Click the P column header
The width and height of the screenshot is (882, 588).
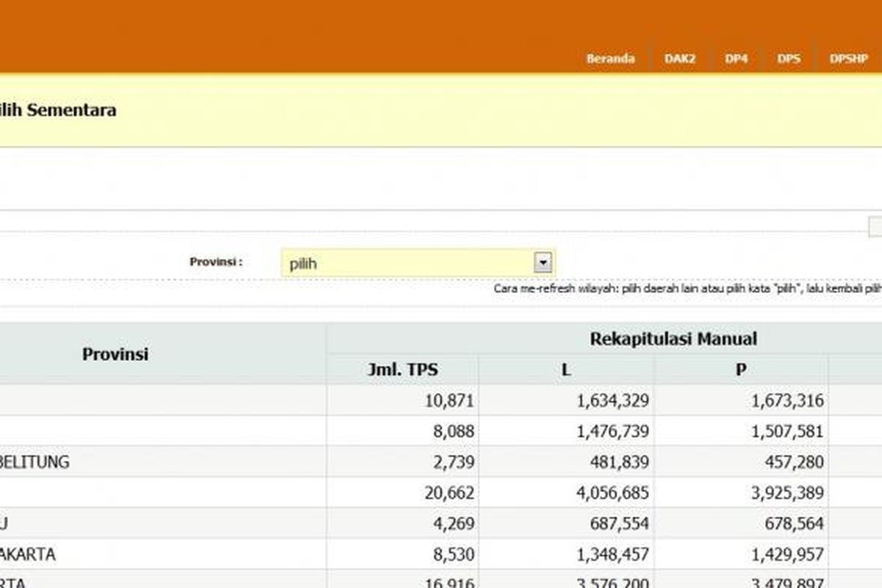click(741, 370)
